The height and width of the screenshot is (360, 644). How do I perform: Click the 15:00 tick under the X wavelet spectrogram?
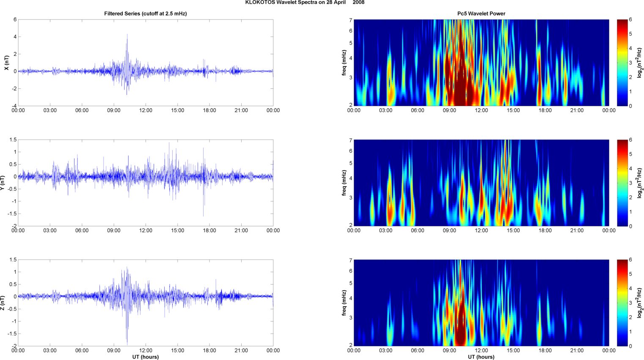513,110
